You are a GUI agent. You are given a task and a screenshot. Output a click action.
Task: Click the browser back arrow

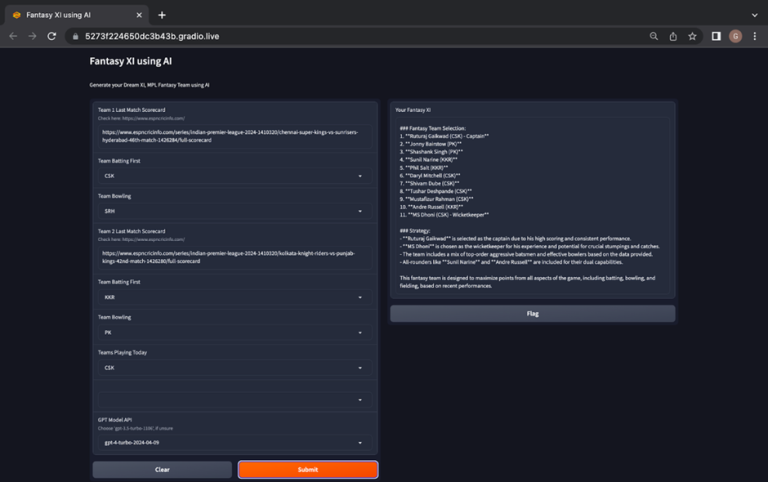tap(13, 36)
